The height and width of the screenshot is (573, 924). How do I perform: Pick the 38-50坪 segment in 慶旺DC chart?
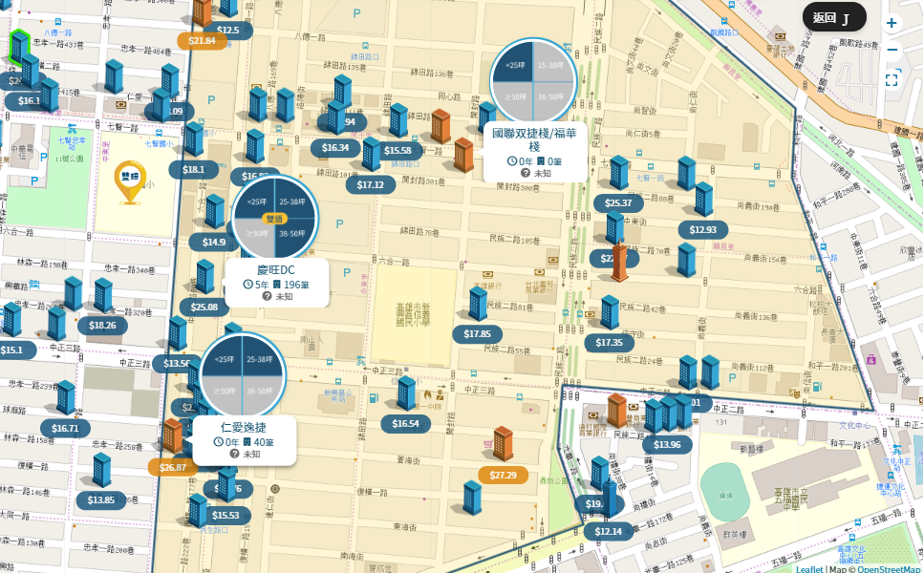293,237
